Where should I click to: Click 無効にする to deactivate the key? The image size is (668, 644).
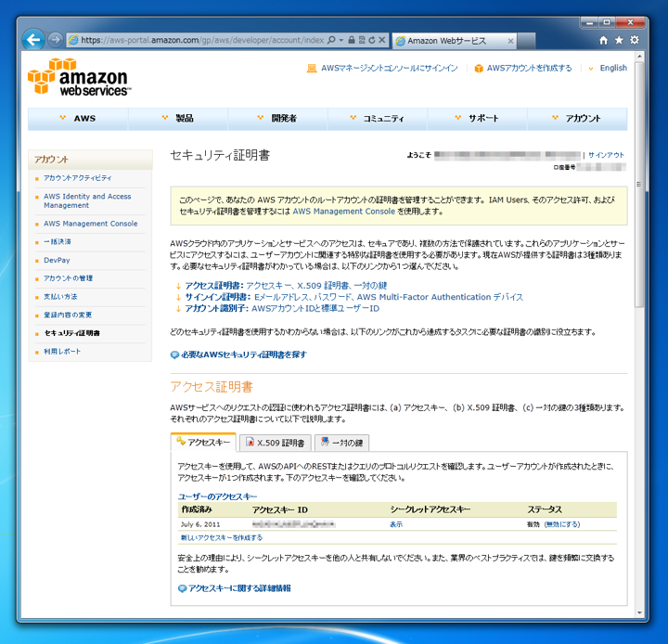pos(562,524)
